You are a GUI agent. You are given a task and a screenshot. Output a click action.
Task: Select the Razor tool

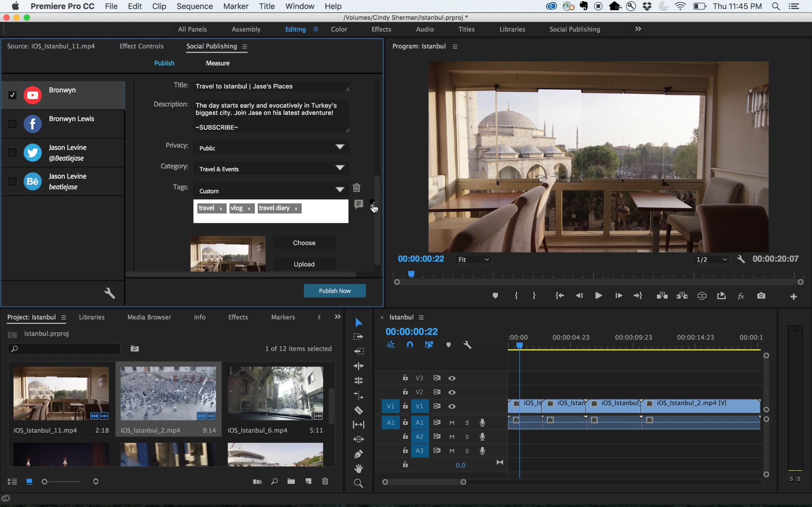click(x=358, y=410)
